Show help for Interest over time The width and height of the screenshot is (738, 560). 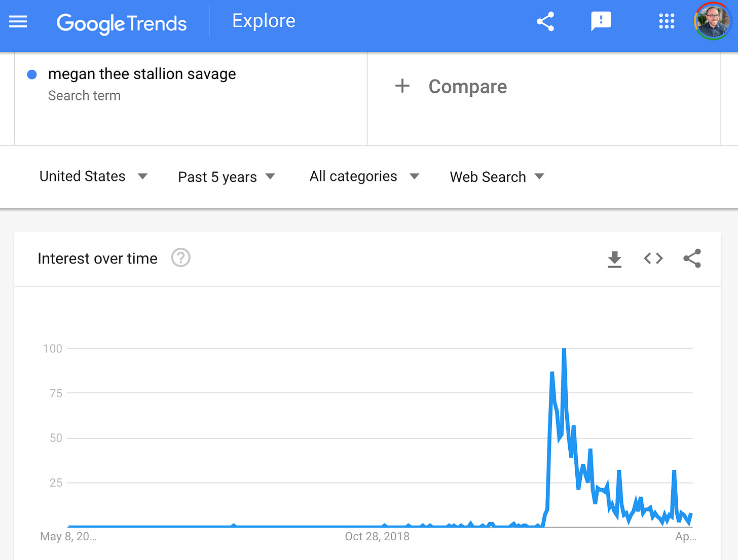(181, 258)
